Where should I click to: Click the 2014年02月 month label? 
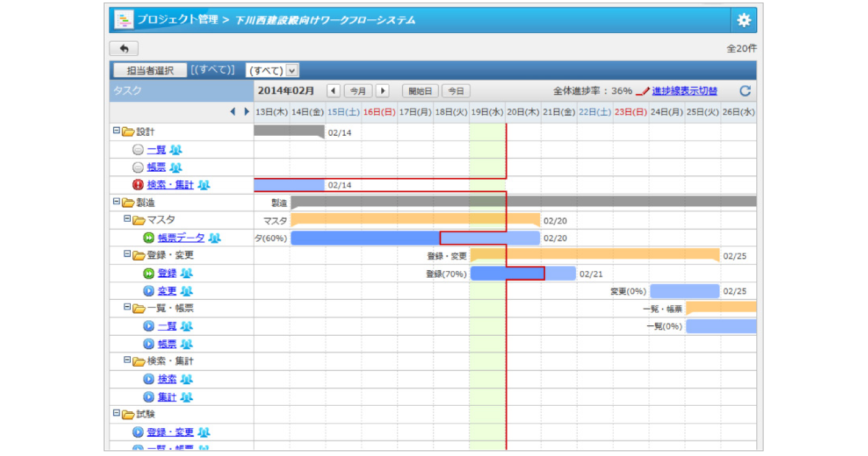[x=286, y=91]
